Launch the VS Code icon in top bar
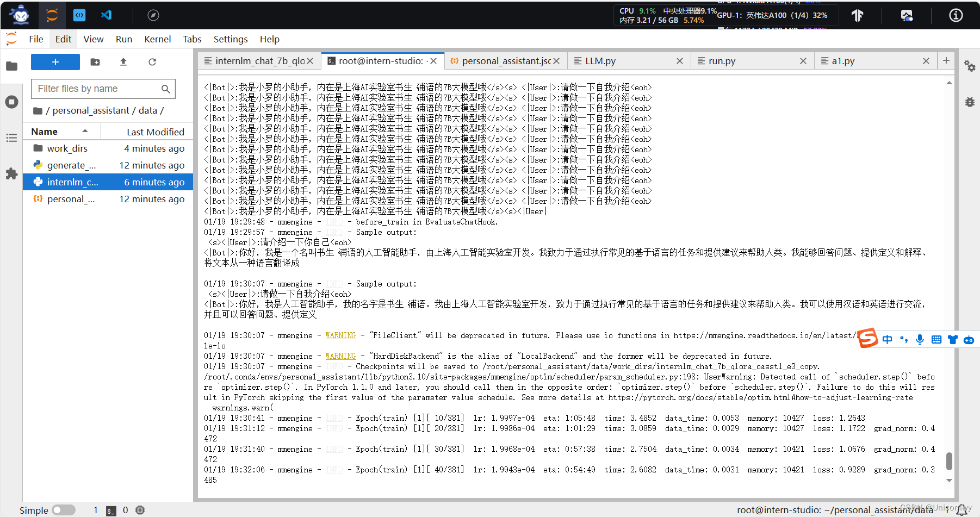 107,15
